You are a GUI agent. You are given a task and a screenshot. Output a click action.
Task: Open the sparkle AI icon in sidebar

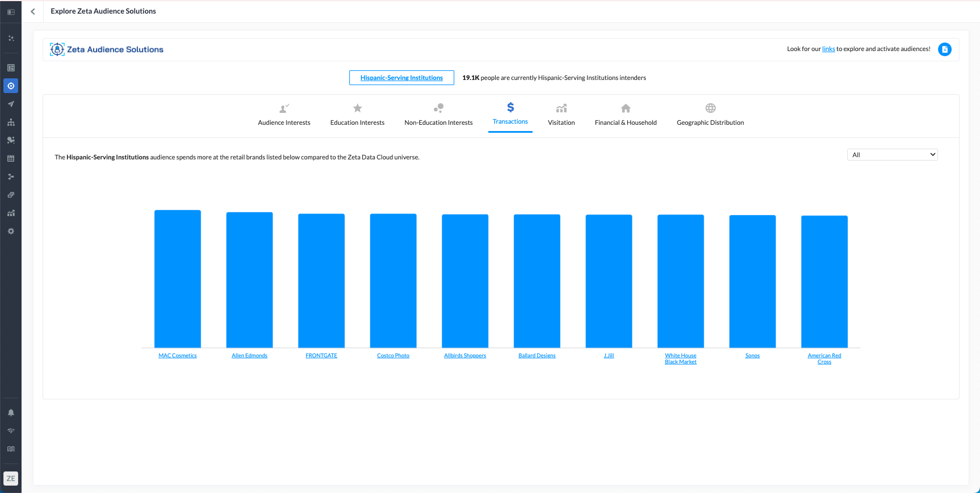11,39
